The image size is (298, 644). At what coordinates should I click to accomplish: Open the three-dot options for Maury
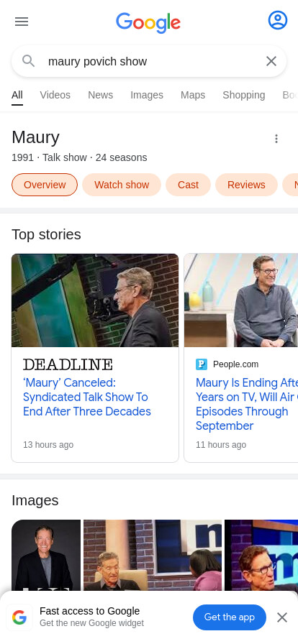click(x=276, y=139)
